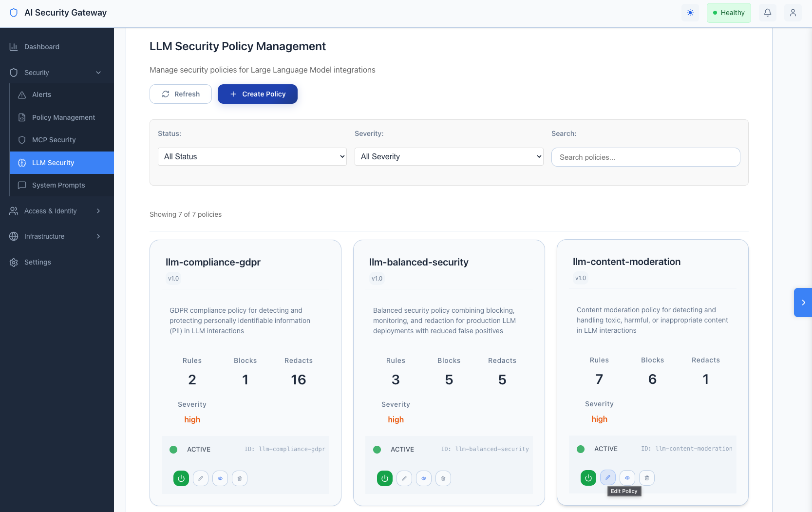The height and width of the screenshot is (512, 812).
Task: Open the All Status dropdown
Action: click(252, 156)
